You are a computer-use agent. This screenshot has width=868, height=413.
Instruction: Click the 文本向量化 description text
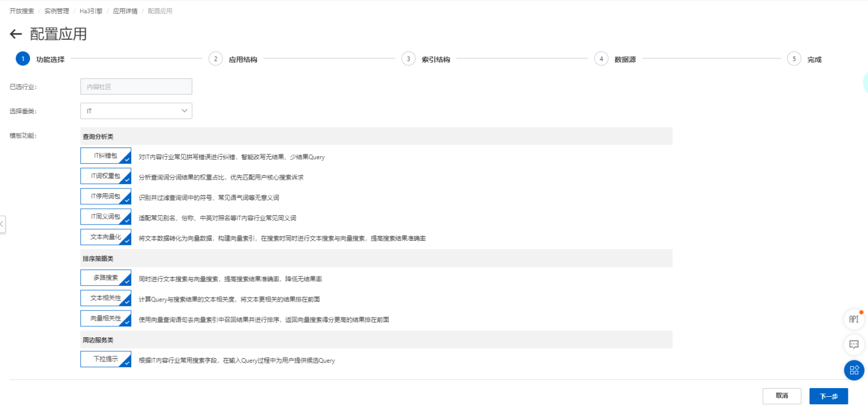(282, 238)
